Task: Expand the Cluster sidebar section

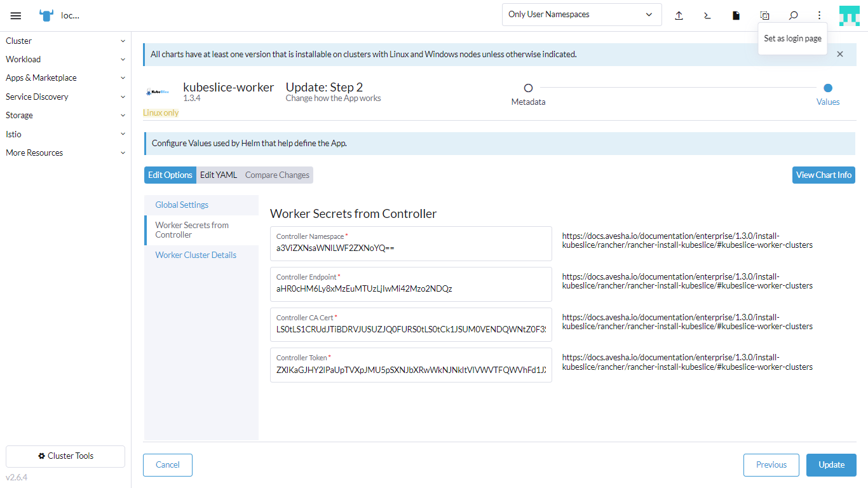Action: pos(65,41)
